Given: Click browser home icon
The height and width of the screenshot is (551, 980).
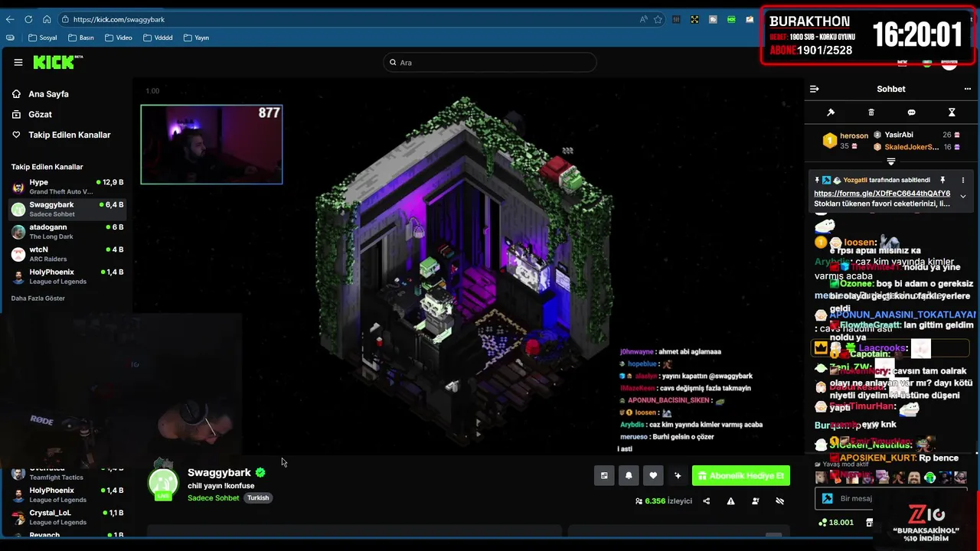Looking at the screenshot, I should click(47, 19).
